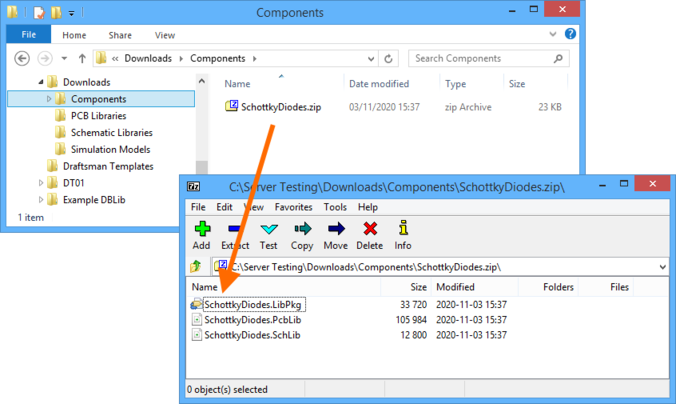The image size is (676, 404).
Task: Expand the Components tree node
Action: [49, 99]
